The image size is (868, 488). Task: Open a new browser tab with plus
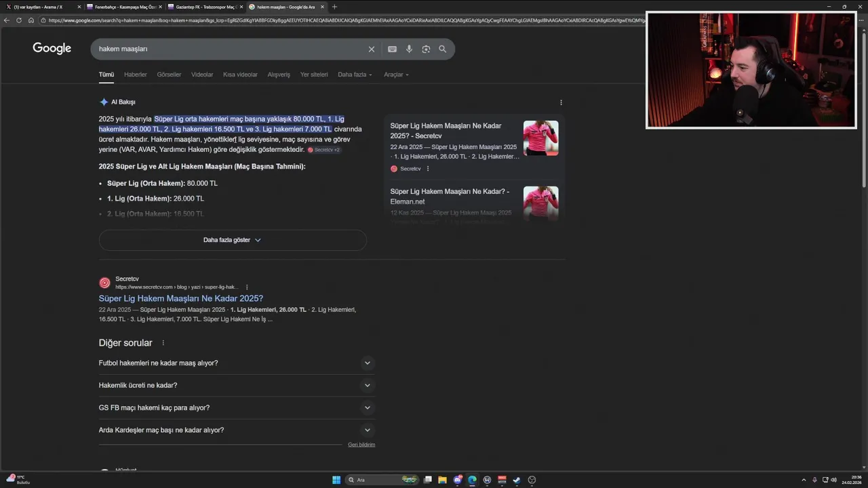click(x=334, y=7)
